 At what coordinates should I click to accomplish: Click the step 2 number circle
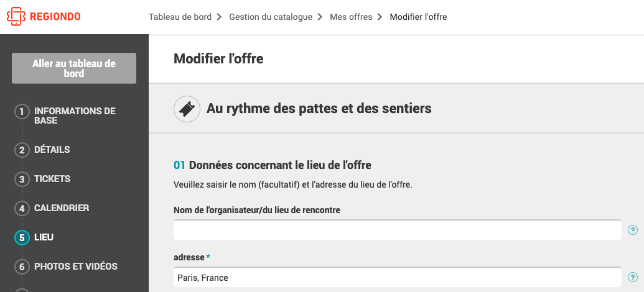(x=22, y=150)
